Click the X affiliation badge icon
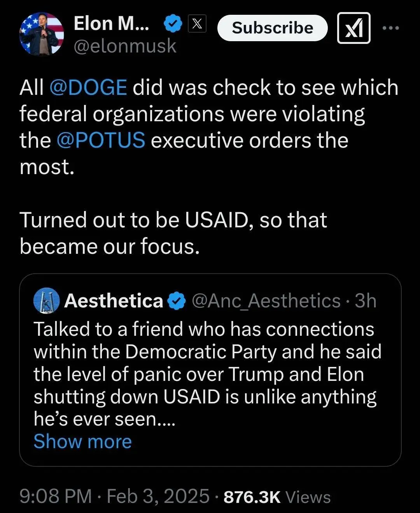Viewport: 420px width, 513px height. [x=197, y=24]
